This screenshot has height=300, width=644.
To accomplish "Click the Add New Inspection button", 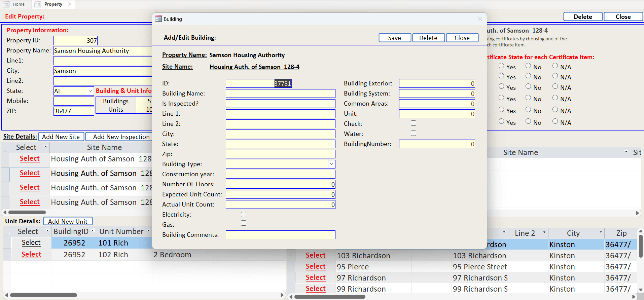I will [x=121, y=137].
